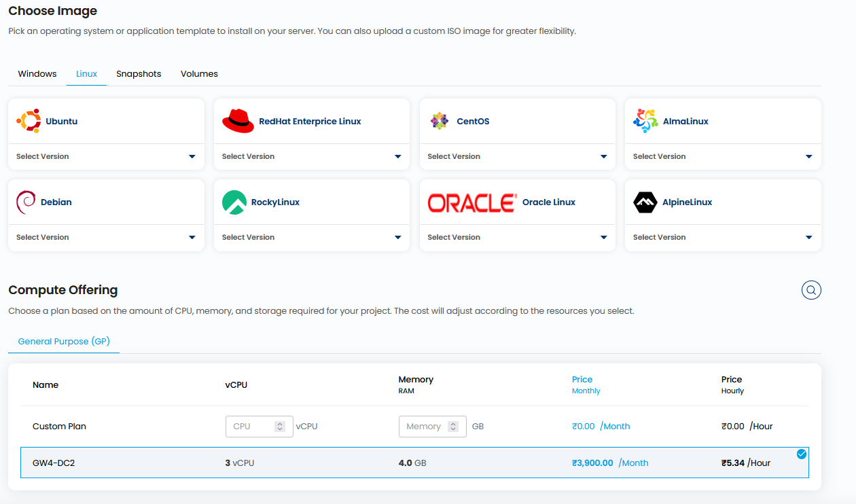This screenshot has width=856, height=504.
Task: Click the Memory RAM column header
Action: pos(416,385)
